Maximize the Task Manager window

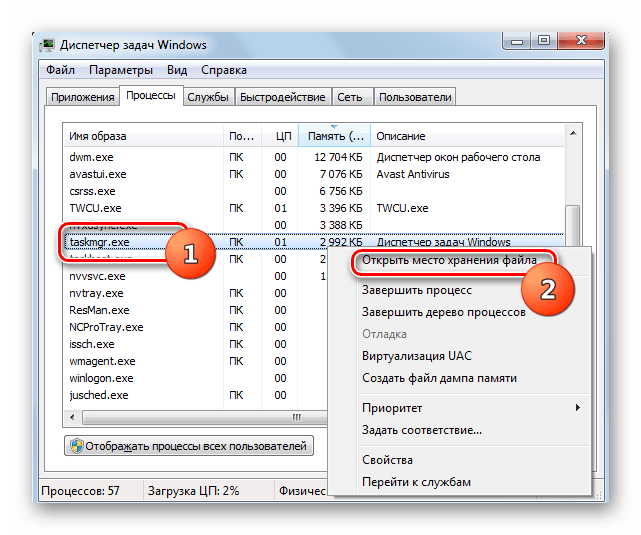click(x=543, y=40)
